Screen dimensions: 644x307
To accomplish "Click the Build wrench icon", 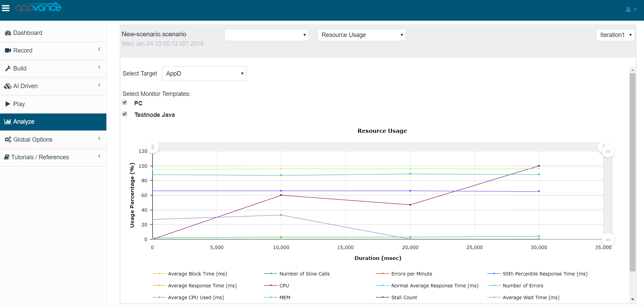I will tap(8, 68).
